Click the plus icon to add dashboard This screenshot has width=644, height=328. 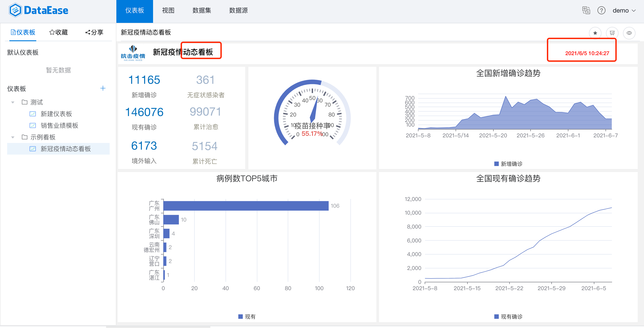coord(103,88)
